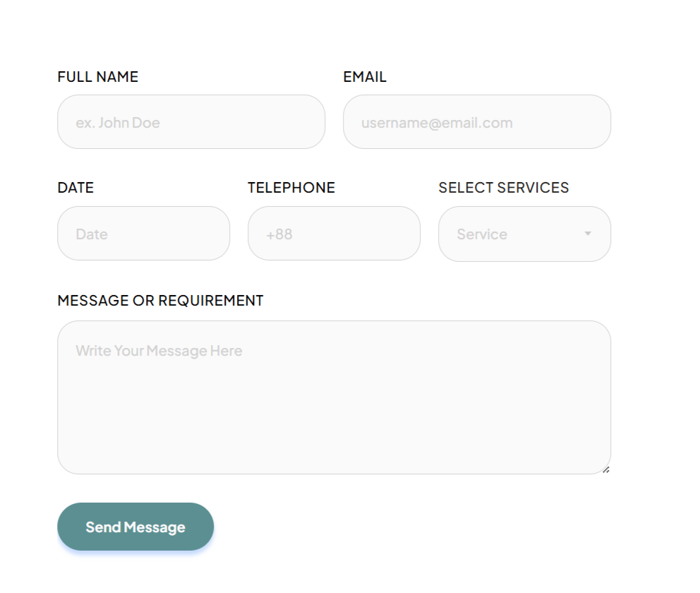Click the Send Message button
This screenshot has width=700, height=593.
135,527
